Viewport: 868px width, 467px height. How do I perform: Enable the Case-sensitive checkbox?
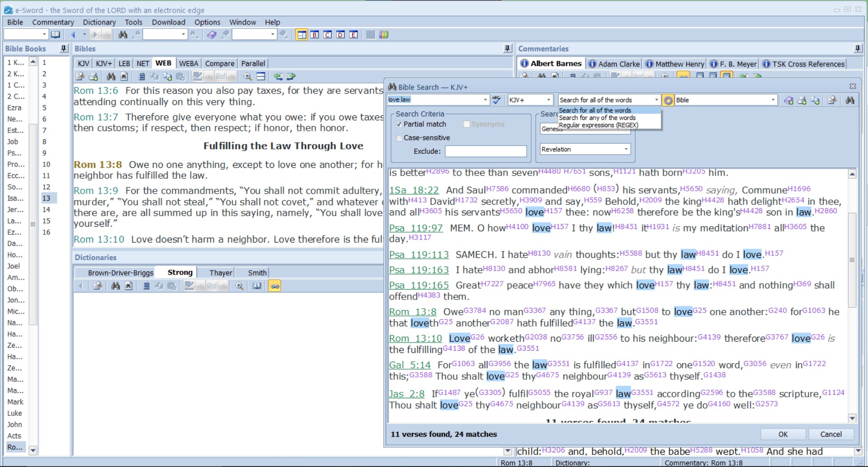399,138
